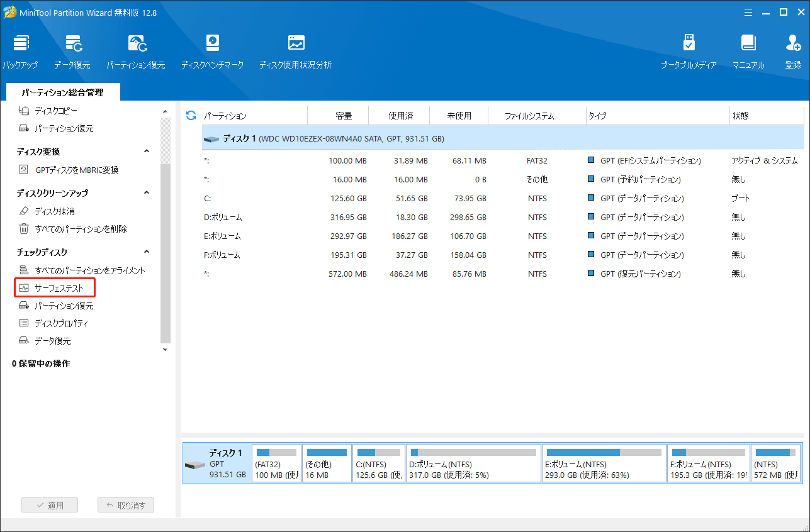810x532 pixels.
Task: Open the バックアップ tool
Action: pyautogui.click(x=20, y=52)
